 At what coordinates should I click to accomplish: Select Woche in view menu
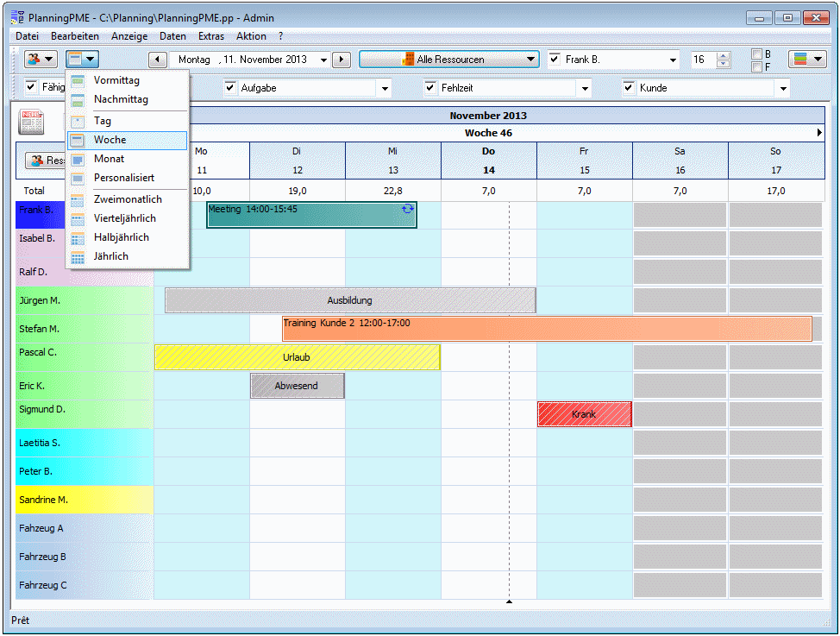click(x=128, y=140)
